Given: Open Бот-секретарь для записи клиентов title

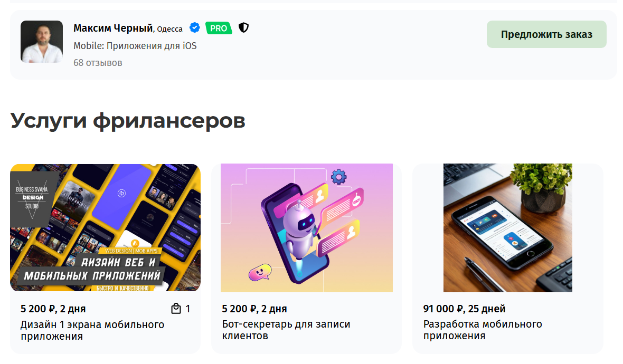Looking at the screenshot, I should click(x=286, y=330).
